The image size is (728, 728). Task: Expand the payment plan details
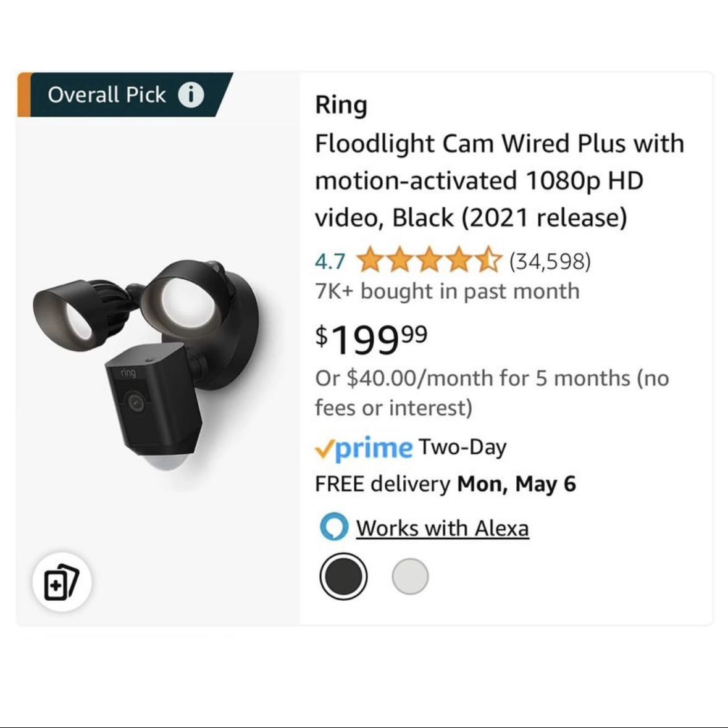pos(488,391)
